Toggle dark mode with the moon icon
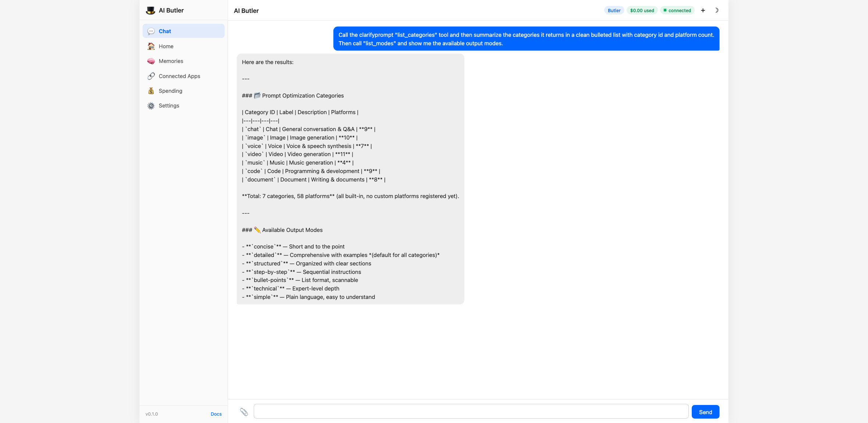The image size is (868, 423). tap(717, 10)
